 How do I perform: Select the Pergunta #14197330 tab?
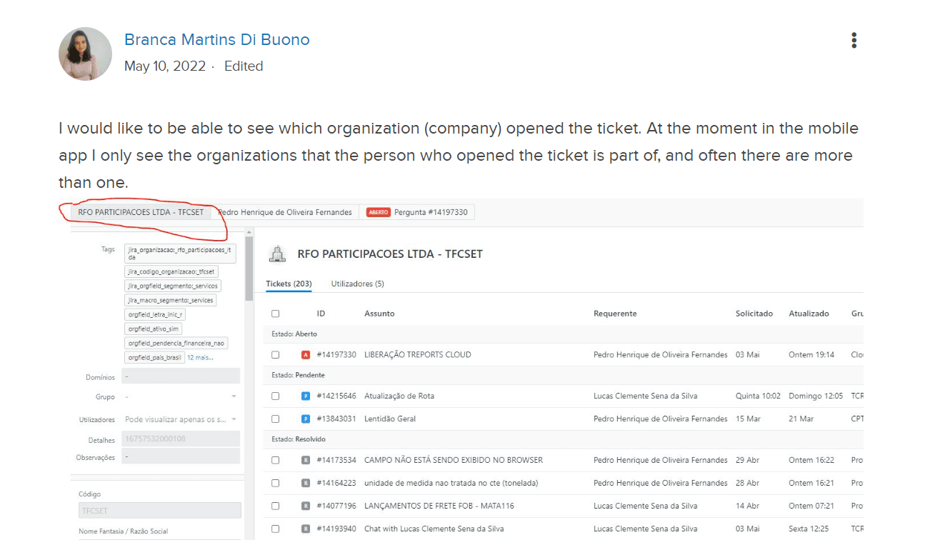coord(418,212)
